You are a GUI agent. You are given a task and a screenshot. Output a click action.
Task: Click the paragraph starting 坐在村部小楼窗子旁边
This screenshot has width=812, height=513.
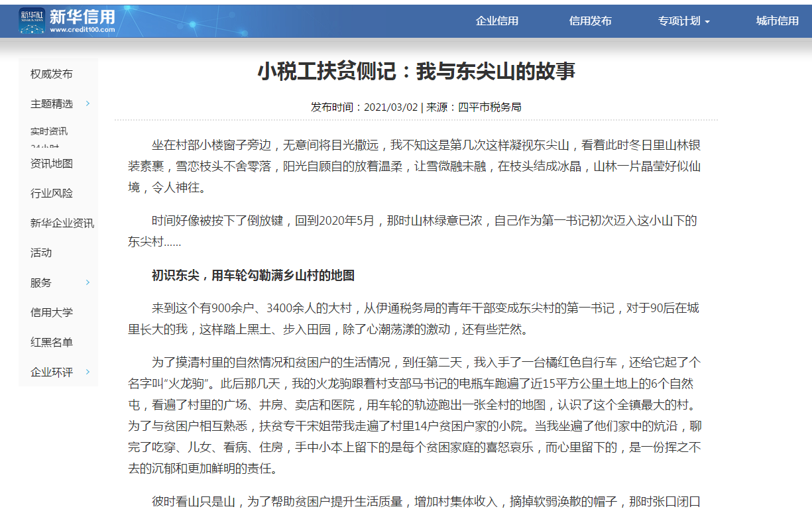click(414, 166)
